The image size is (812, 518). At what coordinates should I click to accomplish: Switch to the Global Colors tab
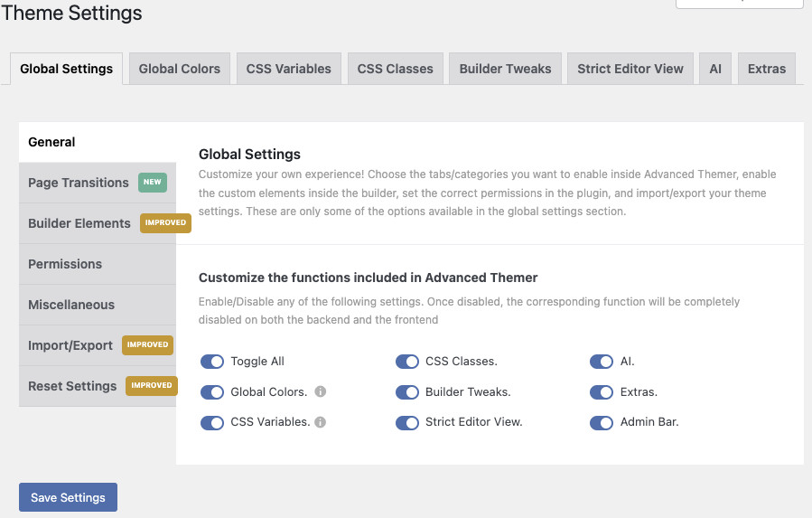tap(179, 69)
